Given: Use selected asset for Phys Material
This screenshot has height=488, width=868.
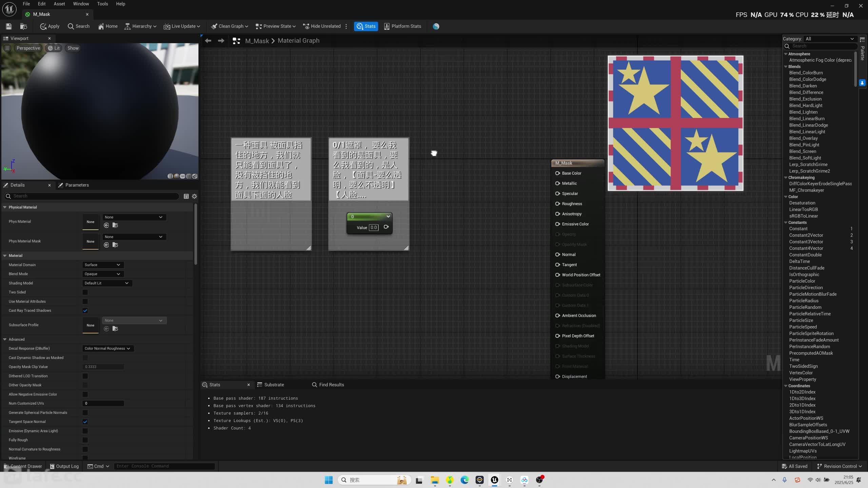Looking at the screenshot, I should pyautogui.click(x=106, y=225).
